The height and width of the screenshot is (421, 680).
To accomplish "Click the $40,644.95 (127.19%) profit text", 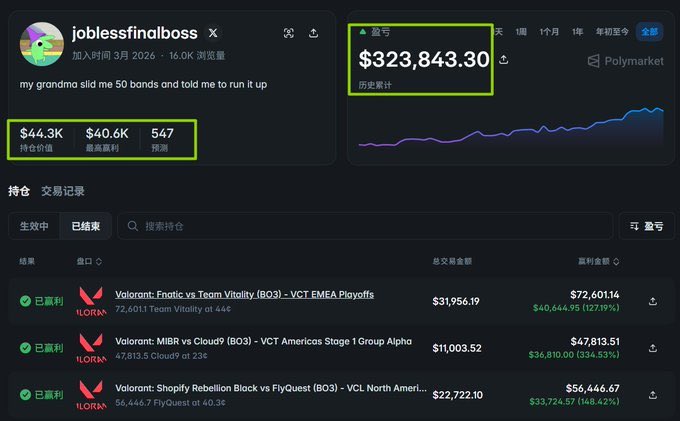I will [576, 308].
